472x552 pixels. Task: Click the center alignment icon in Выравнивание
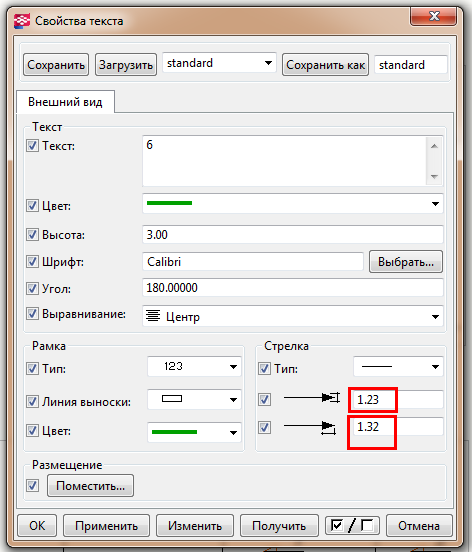[153, 316]
